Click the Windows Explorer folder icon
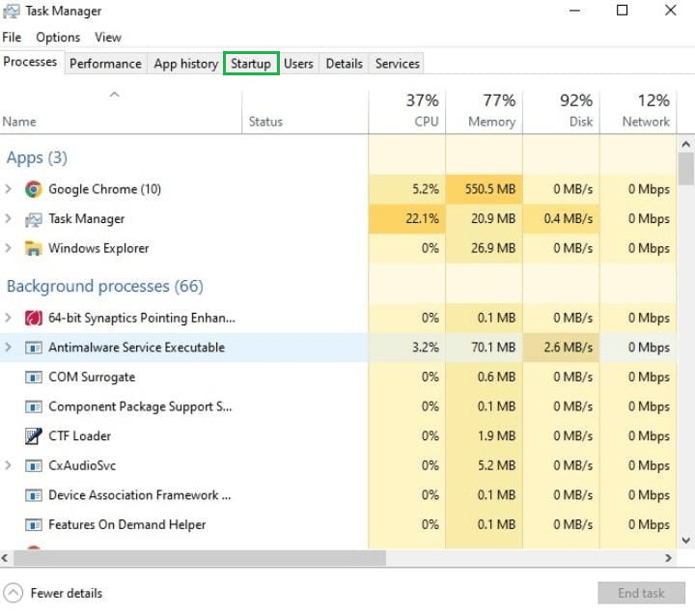Screen dimensions: 695x616 pyautogui.click(x=34, y=249)
